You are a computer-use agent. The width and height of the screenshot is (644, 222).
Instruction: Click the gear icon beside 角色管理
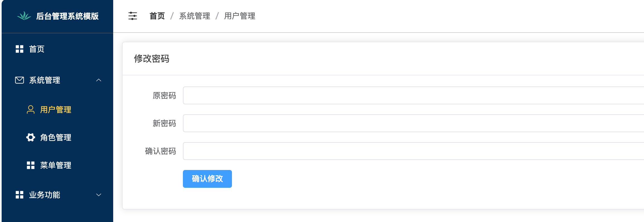(x=31, y=137)
